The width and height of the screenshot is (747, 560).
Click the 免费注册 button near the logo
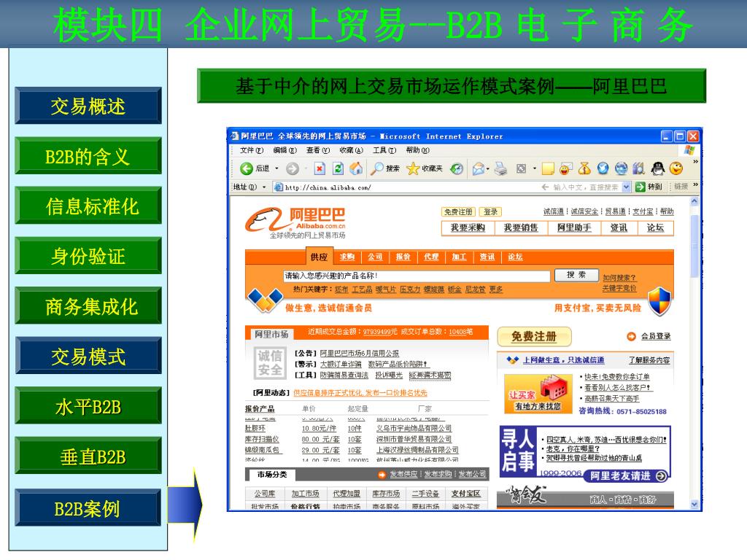(x=458, y=212)
